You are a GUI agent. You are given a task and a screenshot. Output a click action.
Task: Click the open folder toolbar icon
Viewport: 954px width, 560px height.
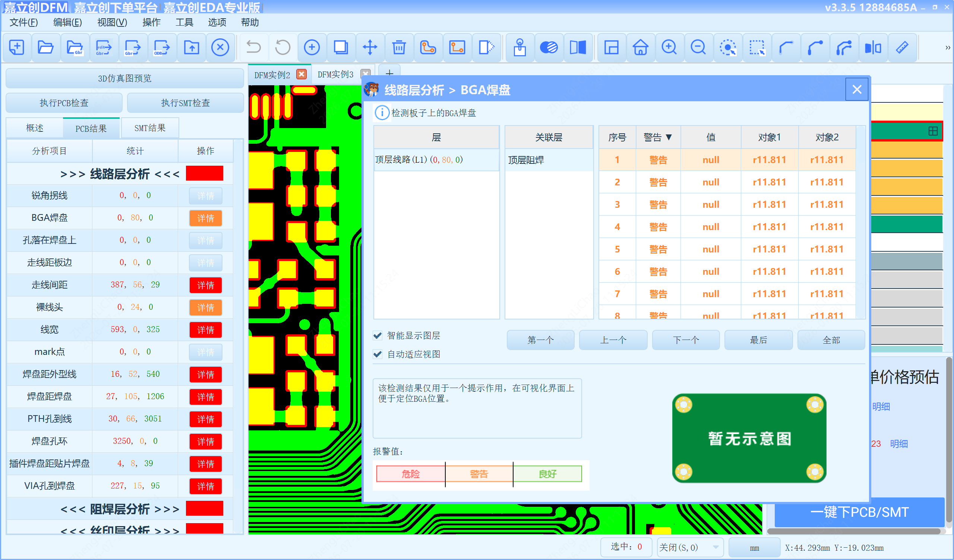pos(45,48)
